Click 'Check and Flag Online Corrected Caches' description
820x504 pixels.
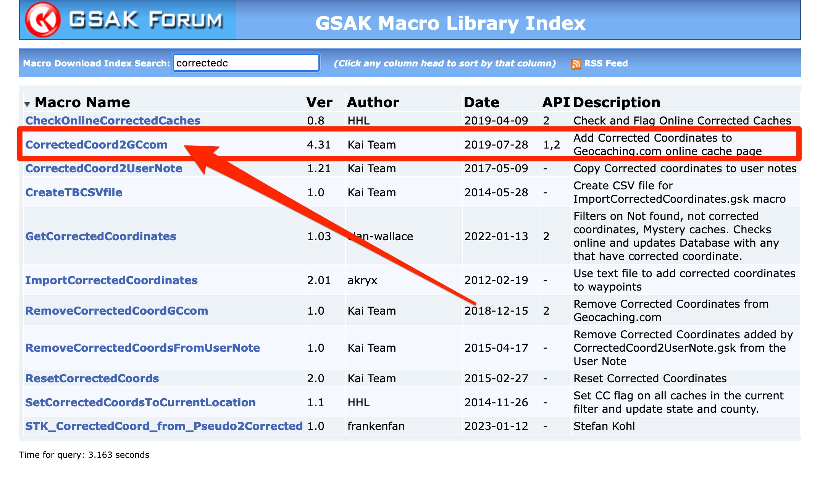(x=682, y=121)
